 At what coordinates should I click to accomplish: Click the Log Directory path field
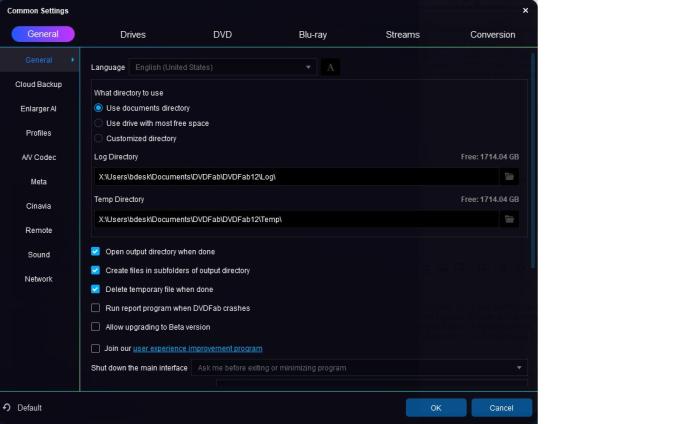(x=296, y=177)
